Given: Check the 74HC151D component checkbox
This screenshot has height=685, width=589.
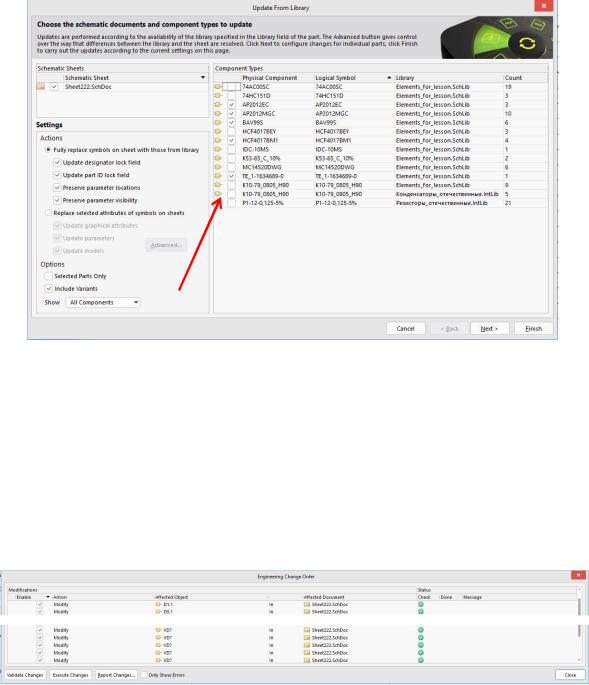Looking at the screenshot, I should point(232,95).
